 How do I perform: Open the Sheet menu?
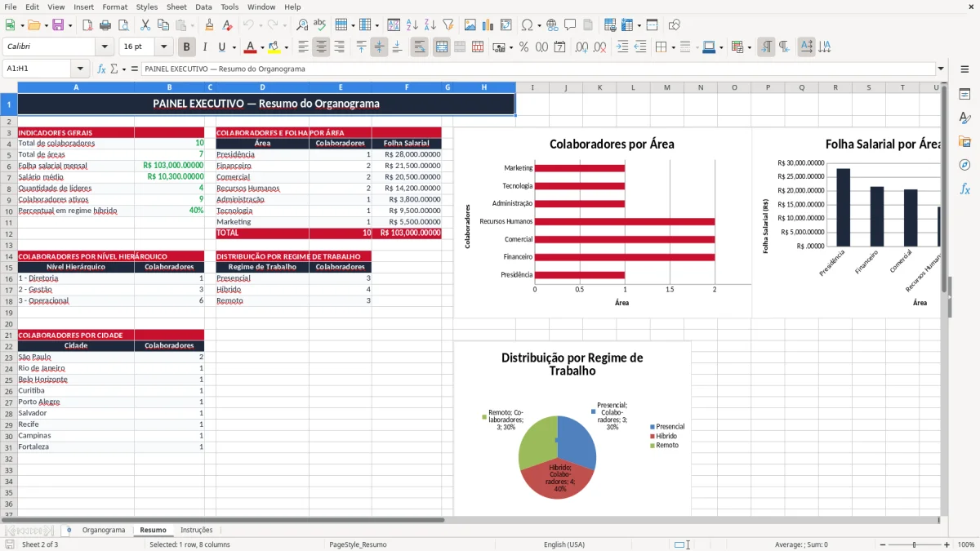pyautogui.click(x=176, y=7)
